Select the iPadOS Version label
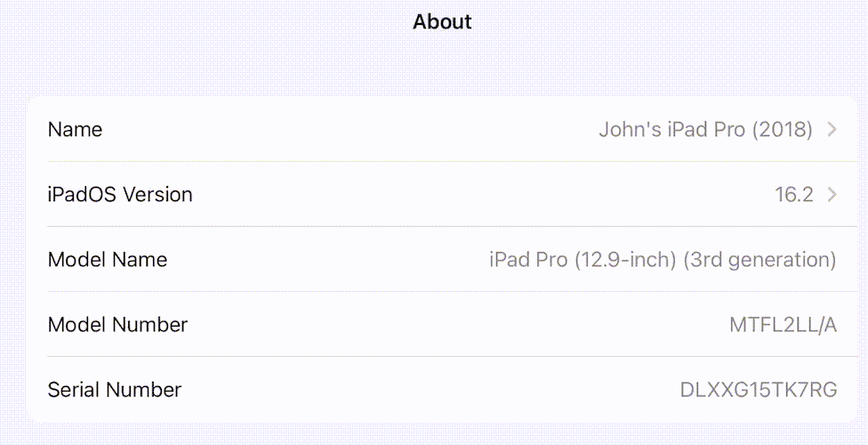Screen dimensions: 868x445 point(120,195)
